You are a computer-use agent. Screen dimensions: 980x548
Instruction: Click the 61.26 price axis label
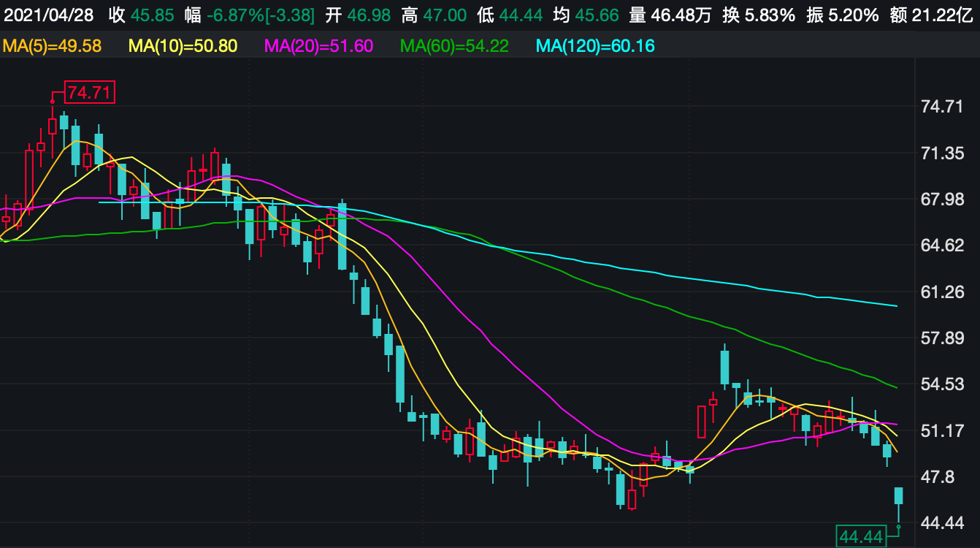(x=943, y=292)
